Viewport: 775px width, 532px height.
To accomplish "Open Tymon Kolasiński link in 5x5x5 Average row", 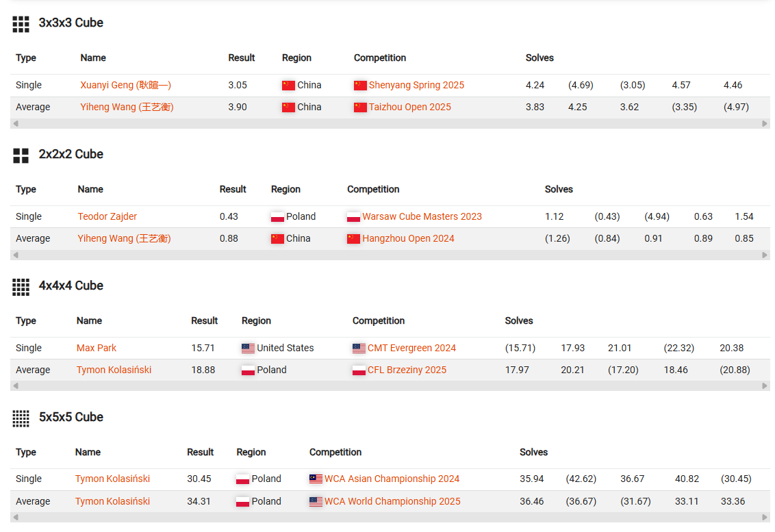I will (x=112, y=501).
